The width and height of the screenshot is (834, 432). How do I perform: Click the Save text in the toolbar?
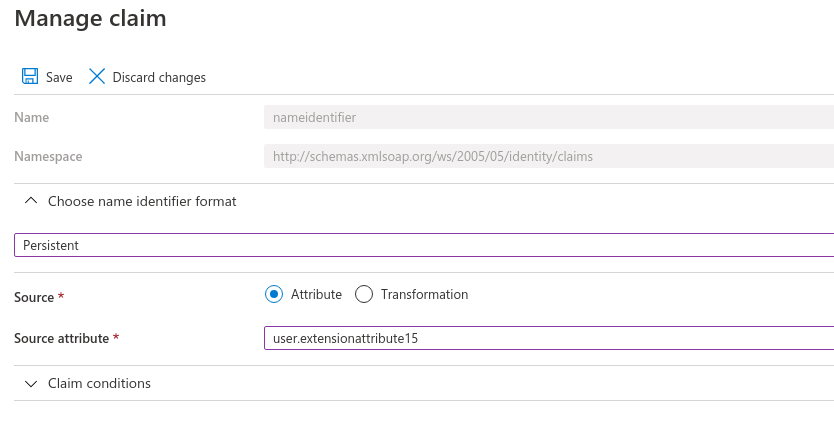pos(59,77)
